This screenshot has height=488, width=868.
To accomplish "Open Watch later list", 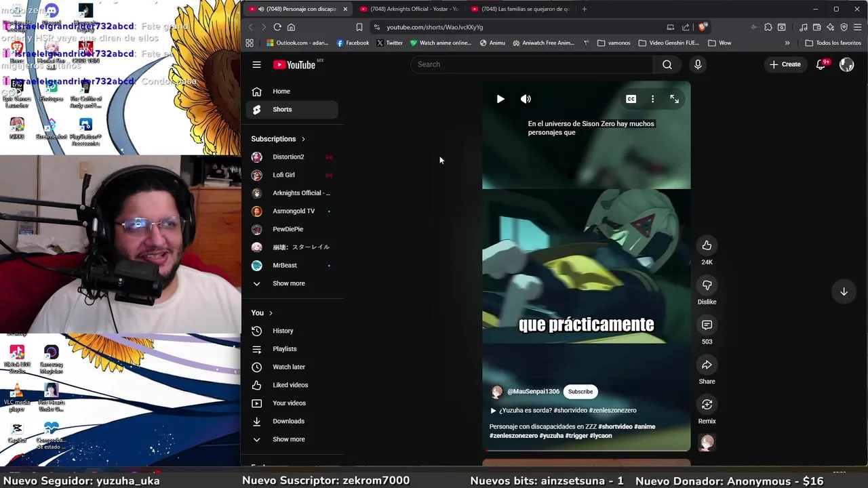I will point(293,367).
